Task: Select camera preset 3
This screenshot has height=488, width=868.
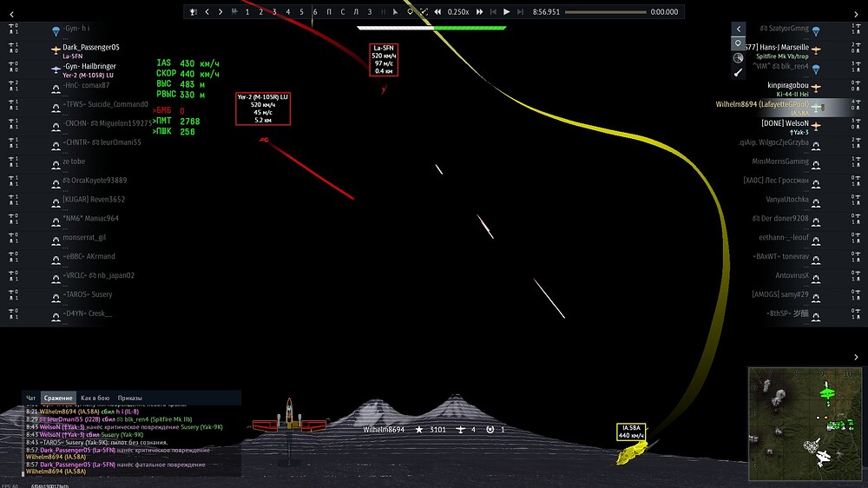Action: point(274,11)
